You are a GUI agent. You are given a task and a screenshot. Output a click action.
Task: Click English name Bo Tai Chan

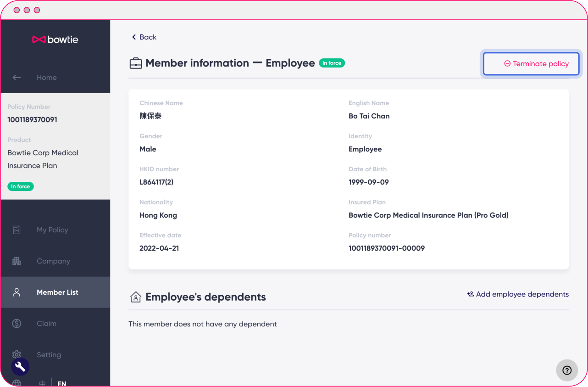(x=369, y=116)
